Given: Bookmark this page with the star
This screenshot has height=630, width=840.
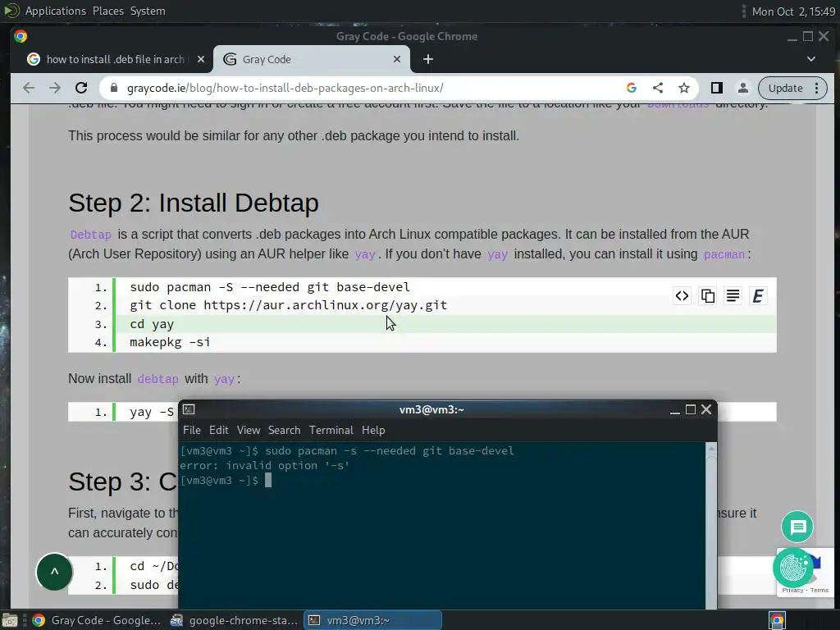Looking at the screenshot, I should pos(684,88).
